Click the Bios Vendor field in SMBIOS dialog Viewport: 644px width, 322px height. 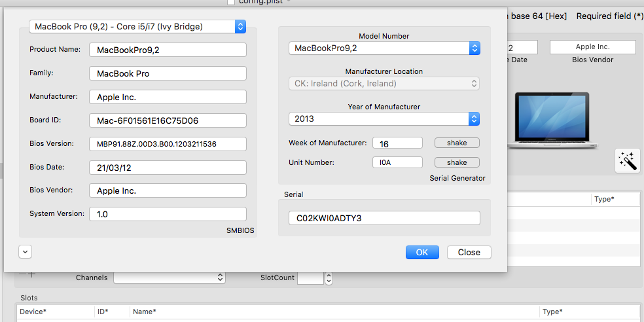pyautogui.click(x=168, y=190)
